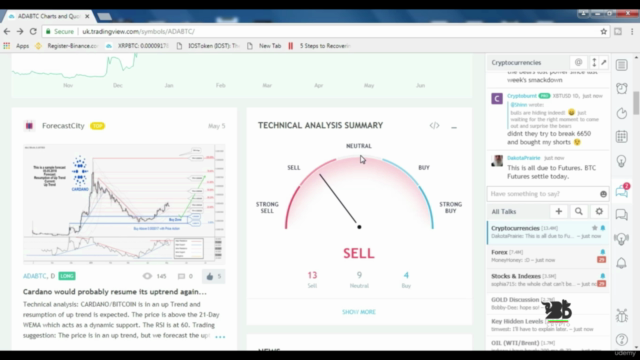Show mentions with the @ icon
Image resolution: width=640 pixels, height=360 pixels.
(578, 62)
